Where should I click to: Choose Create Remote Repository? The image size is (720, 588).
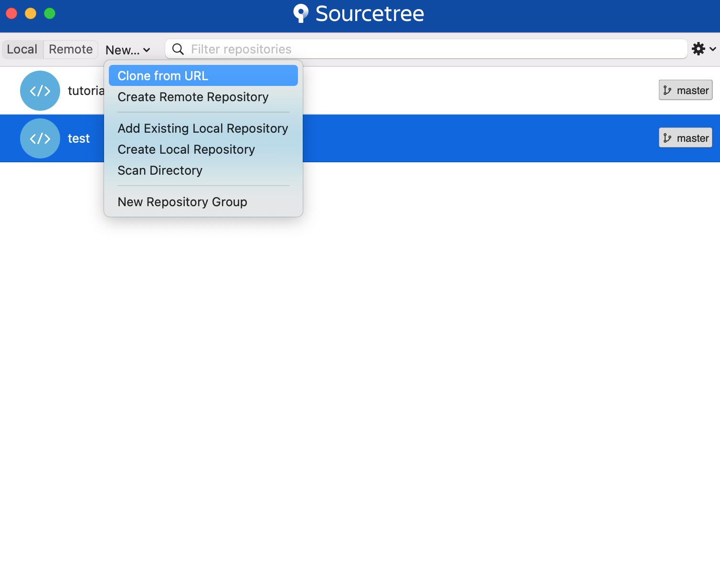tap(203, 97)
